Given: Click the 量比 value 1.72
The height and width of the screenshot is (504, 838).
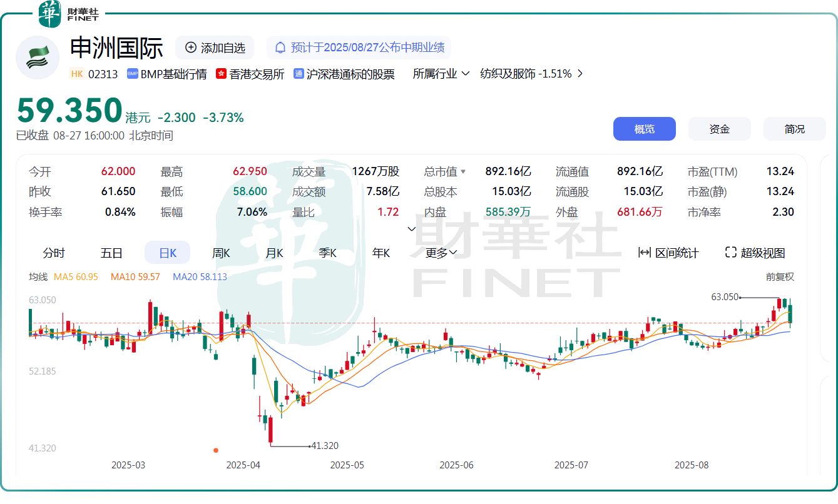Looking at the screenshot, I should [x=388, y=212].
